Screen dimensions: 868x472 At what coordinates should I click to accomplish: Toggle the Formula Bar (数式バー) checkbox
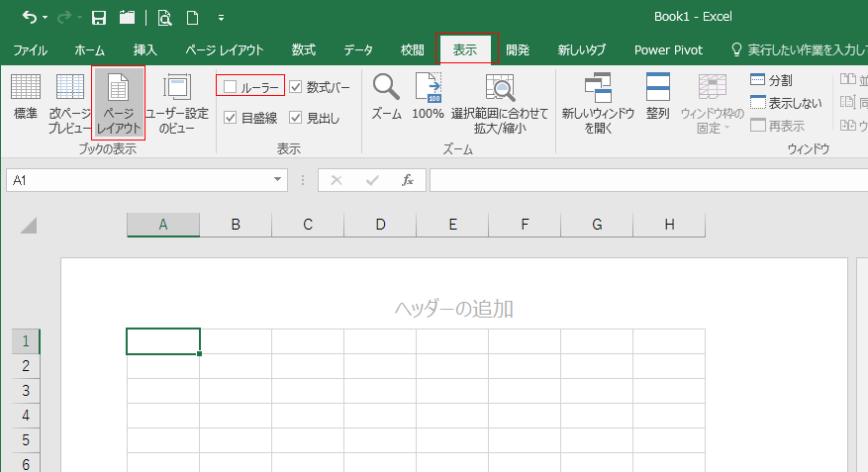point(296,87)
